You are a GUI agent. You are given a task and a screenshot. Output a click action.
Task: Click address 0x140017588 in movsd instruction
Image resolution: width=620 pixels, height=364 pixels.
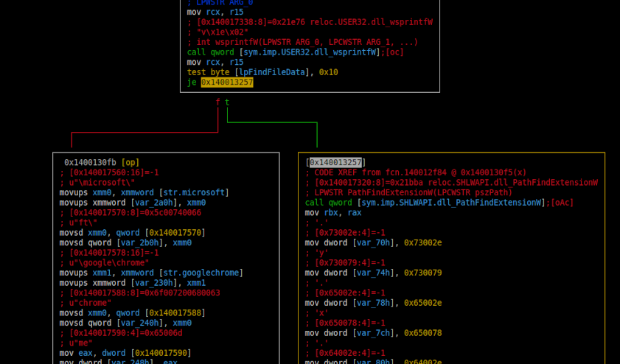(176, 313)
